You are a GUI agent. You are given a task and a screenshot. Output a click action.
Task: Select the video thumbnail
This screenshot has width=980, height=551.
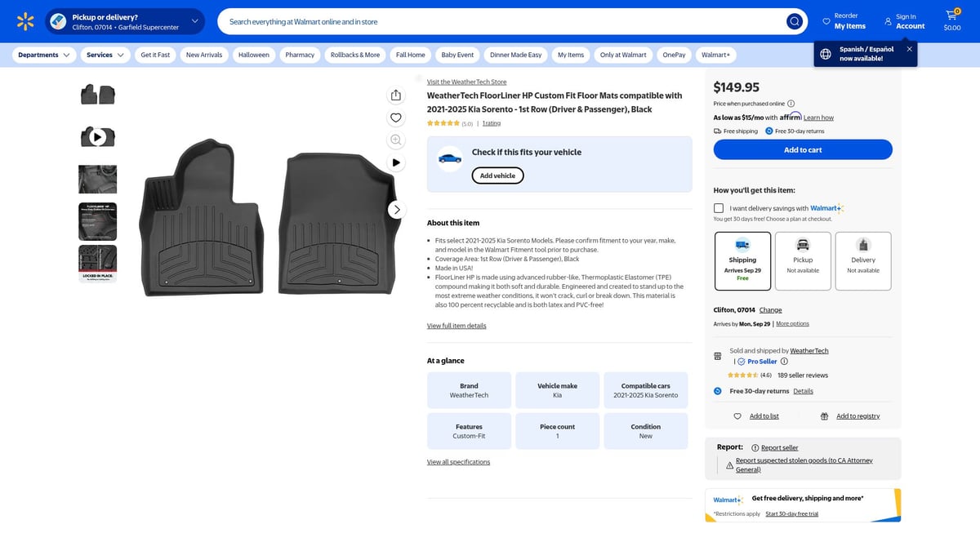[x=97, y=136]
